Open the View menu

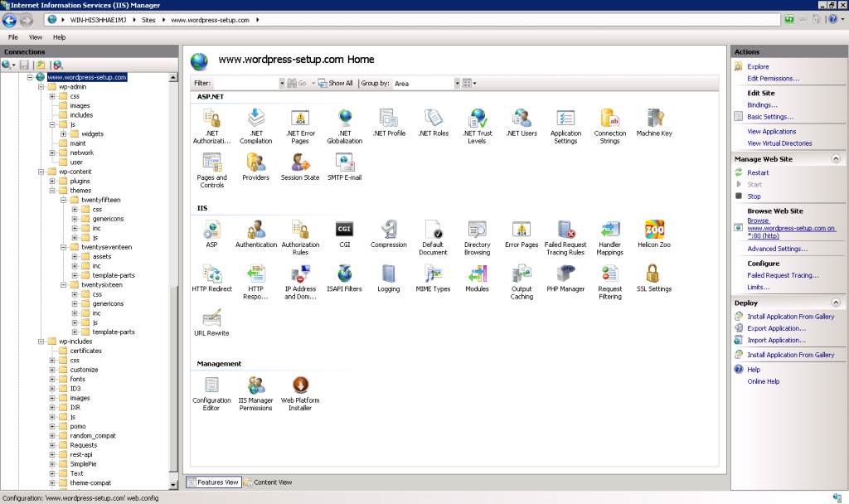coord(36,37)
